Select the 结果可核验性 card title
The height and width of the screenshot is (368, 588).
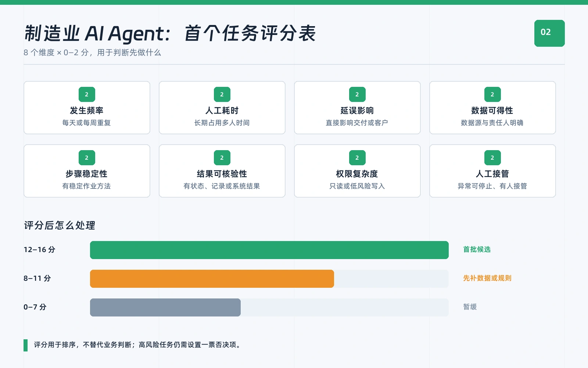(x=222, y=174)
